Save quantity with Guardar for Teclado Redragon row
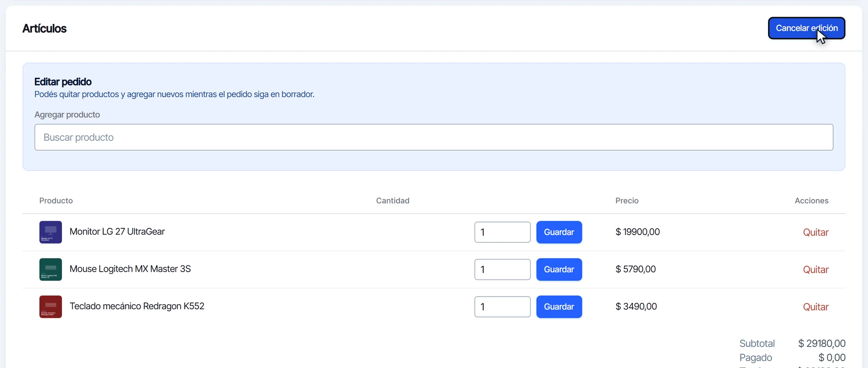Screen dimensions: 868x368 pyautogui.click(x=559, y=307)
